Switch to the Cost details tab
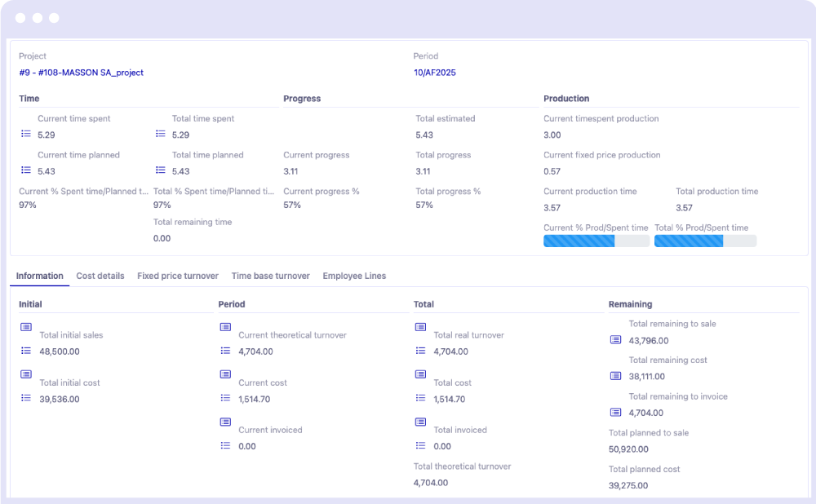816x504 pixels. (x=100, y=276)
